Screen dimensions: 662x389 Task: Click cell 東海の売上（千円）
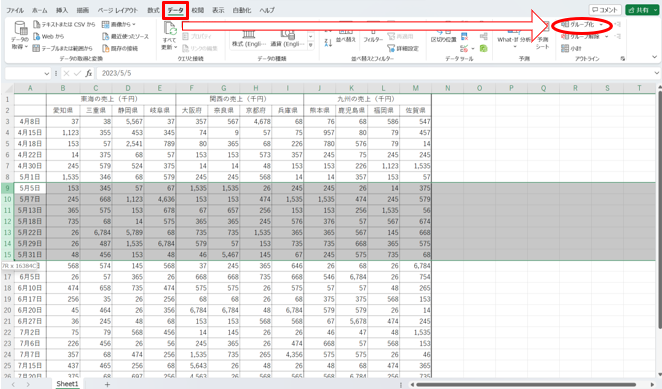click(111, 99)
